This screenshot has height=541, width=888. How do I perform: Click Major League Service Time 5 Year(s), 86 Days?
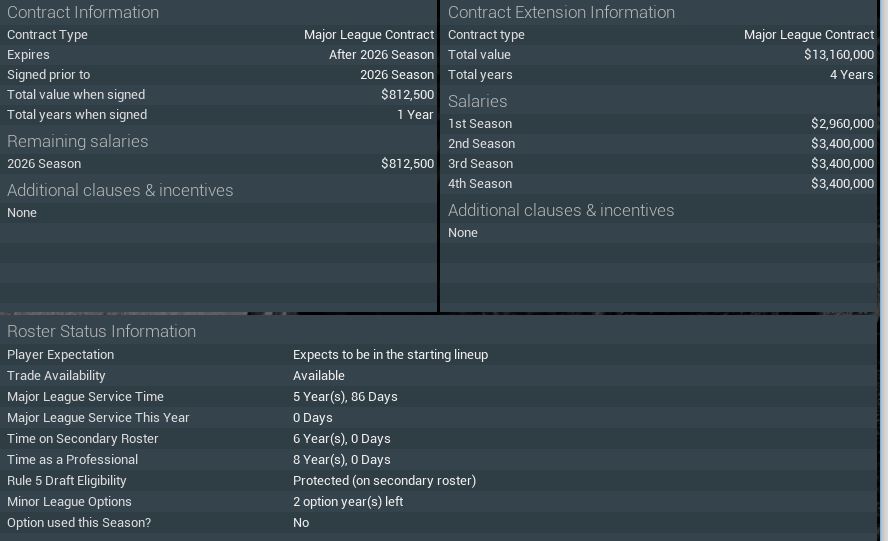coord(345,396)
